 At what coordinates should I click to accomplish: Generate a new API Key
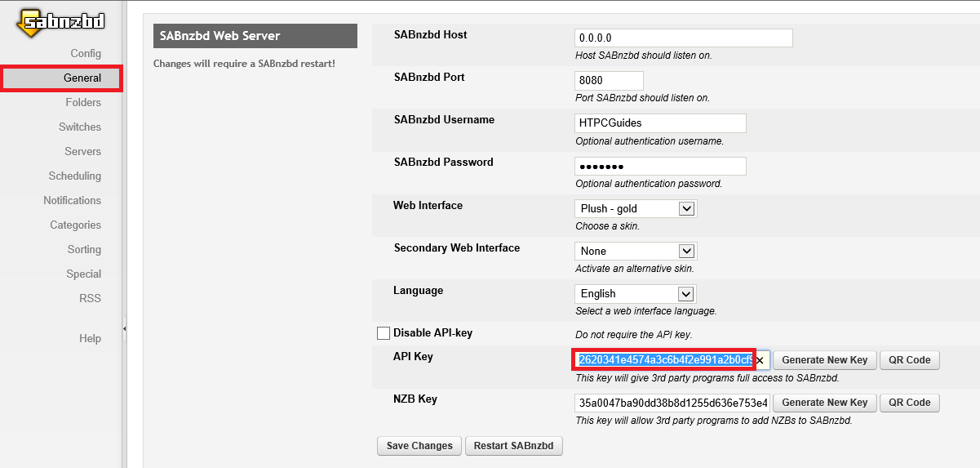coord(824,360)
